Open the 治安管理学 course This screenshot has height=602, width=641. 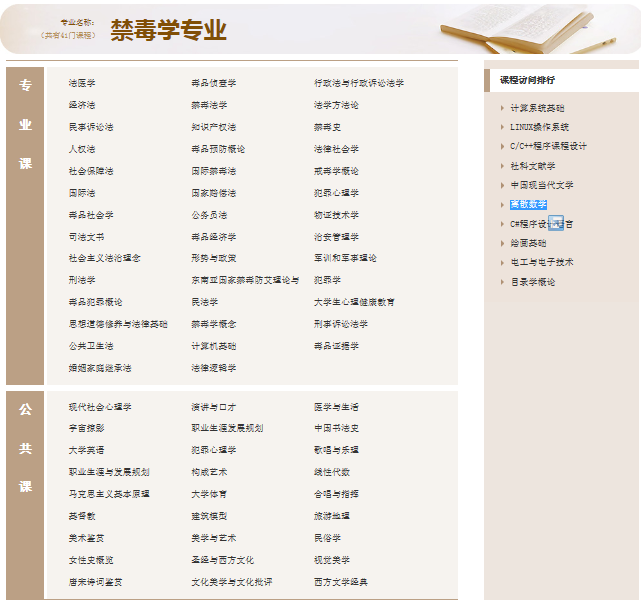tap(336, 237)
